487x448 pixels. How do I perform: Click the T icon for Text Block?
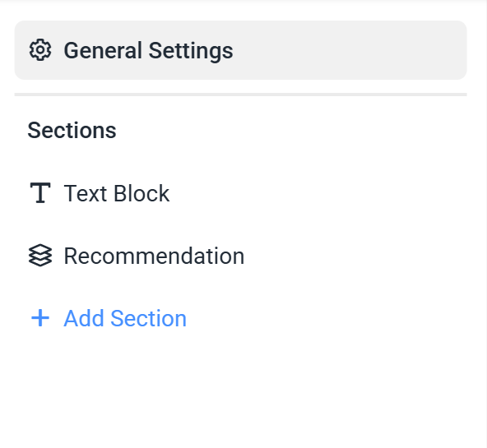click(x=40, y=193)
